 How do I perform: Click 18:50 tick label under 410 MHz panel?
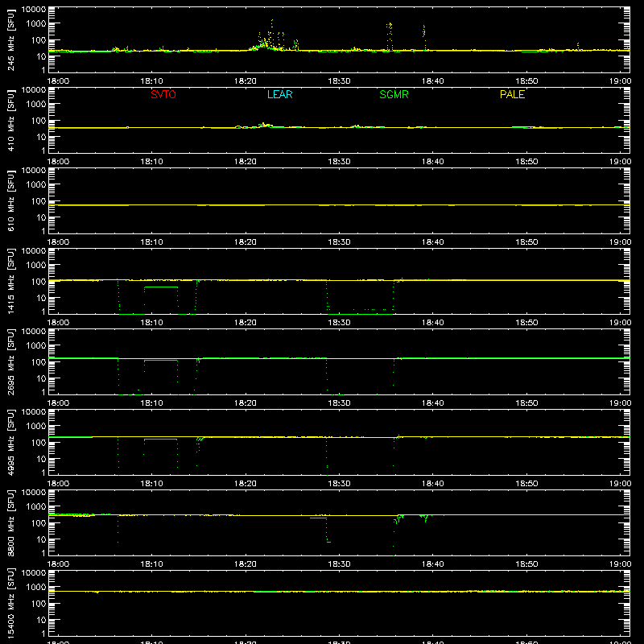526,162
